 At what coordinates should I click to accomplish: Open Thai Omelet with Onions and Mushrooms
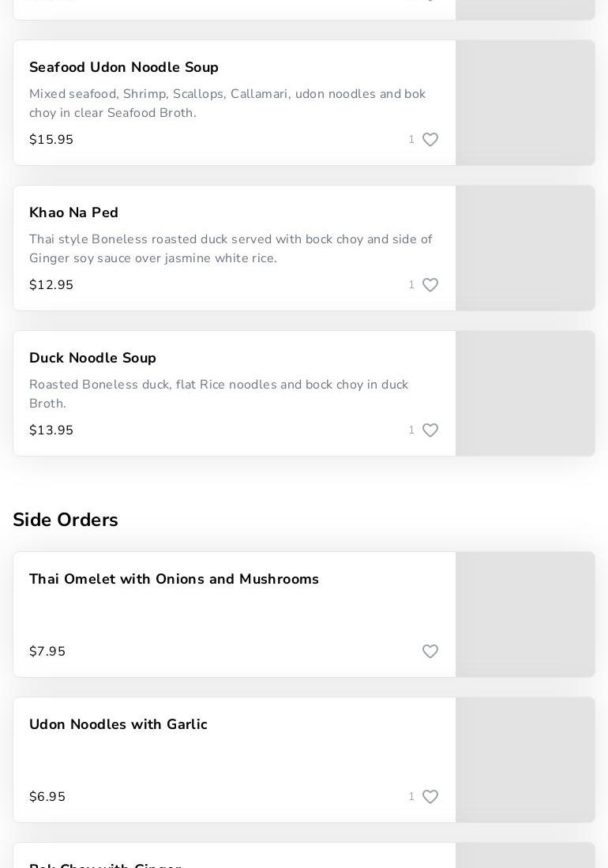(174, 580)
